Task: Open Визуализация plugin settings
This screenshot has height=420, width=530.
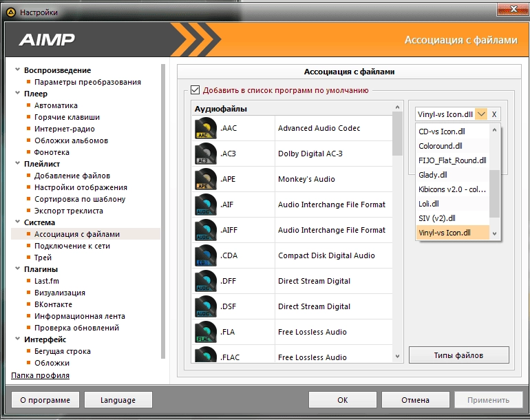Action: click(x=60, y=293)
